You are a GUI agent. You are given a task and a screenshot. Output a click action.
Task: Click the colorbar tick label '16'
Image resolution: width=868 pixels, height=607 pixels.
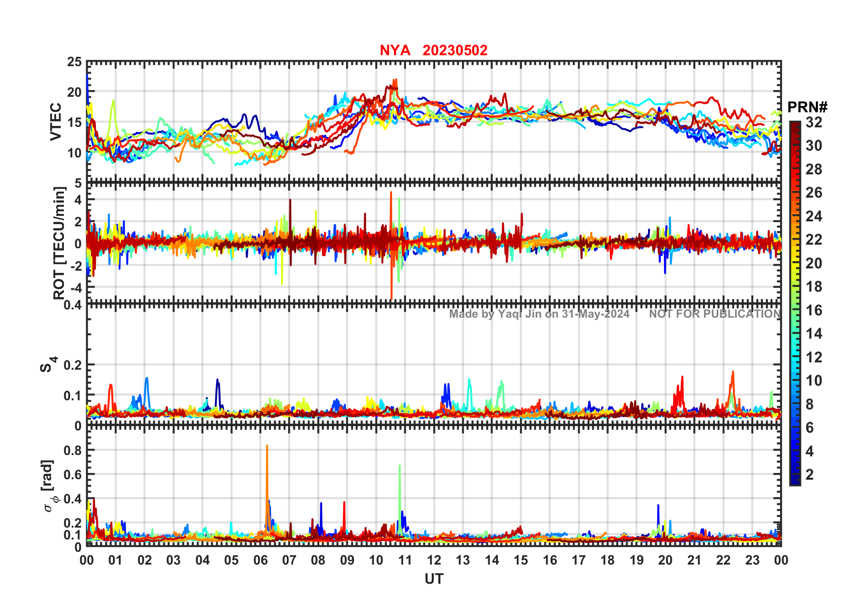pyautogui.click(x=814, y=311)
